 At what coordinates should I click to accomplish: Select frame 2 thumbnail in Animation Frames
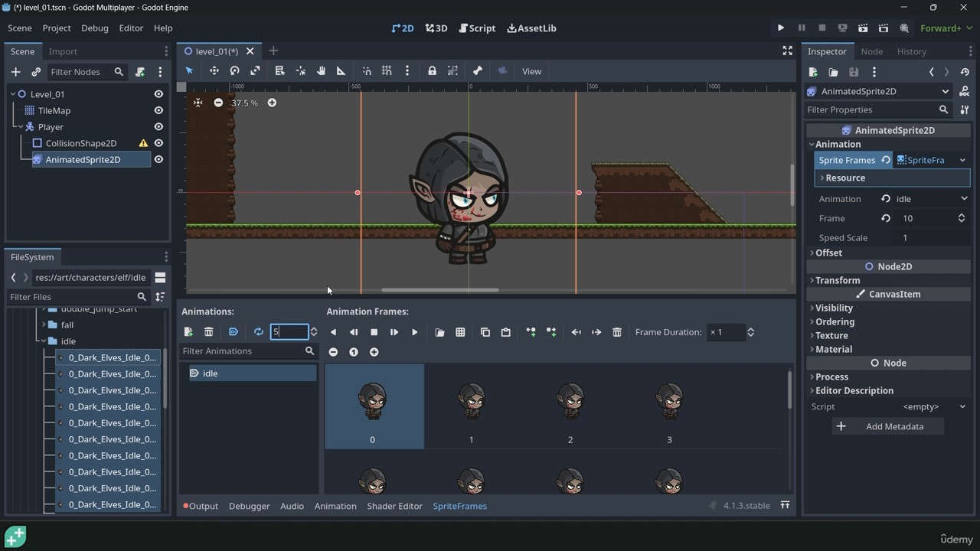pyautogui.click(x=570, y=406)
